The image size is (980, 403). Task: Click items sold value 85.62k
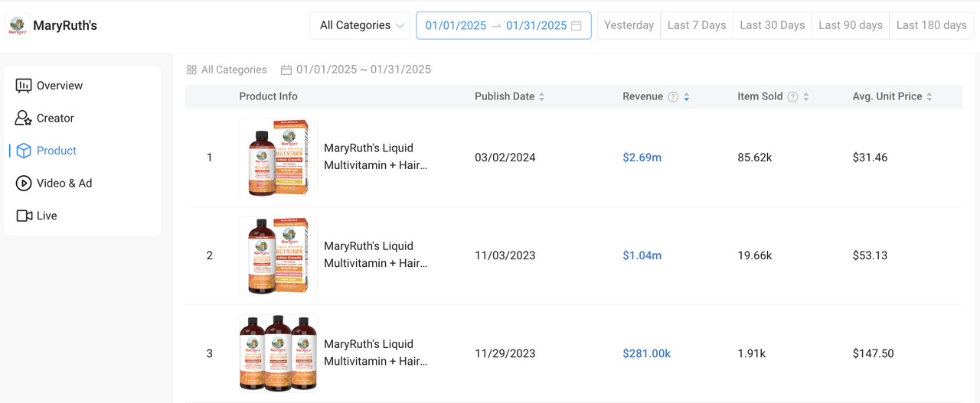click(x=755, y=158)
